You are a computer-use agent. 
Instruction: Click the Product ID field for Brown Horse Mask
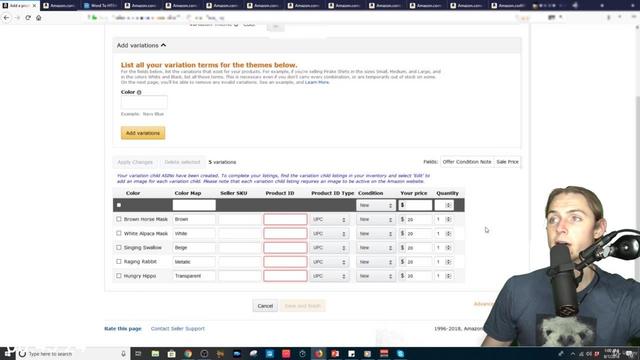coord(285,220)
